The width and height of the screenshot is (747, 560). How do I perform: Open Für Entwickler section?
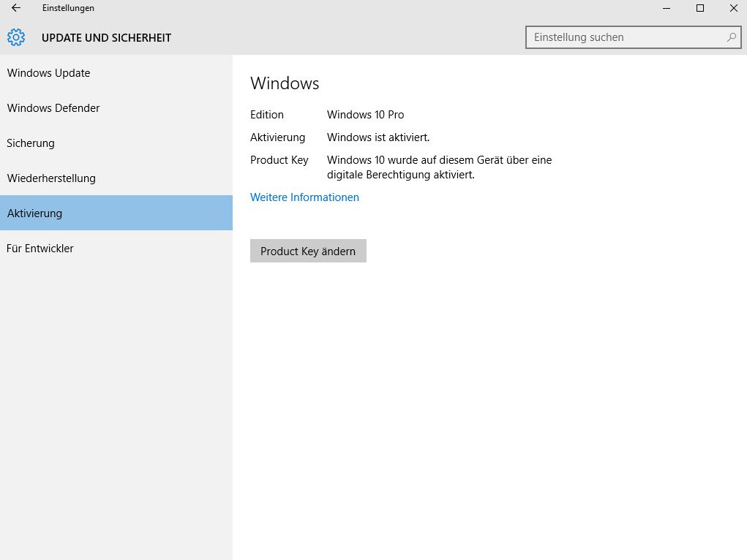(116, 248)
